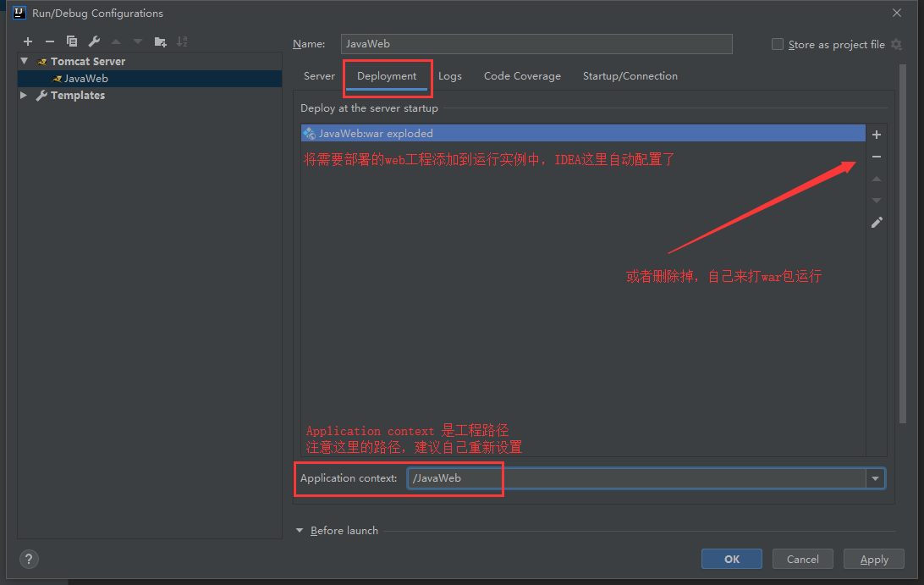
Task: Confirm with the OK button
Action: (x=731, y=559)
